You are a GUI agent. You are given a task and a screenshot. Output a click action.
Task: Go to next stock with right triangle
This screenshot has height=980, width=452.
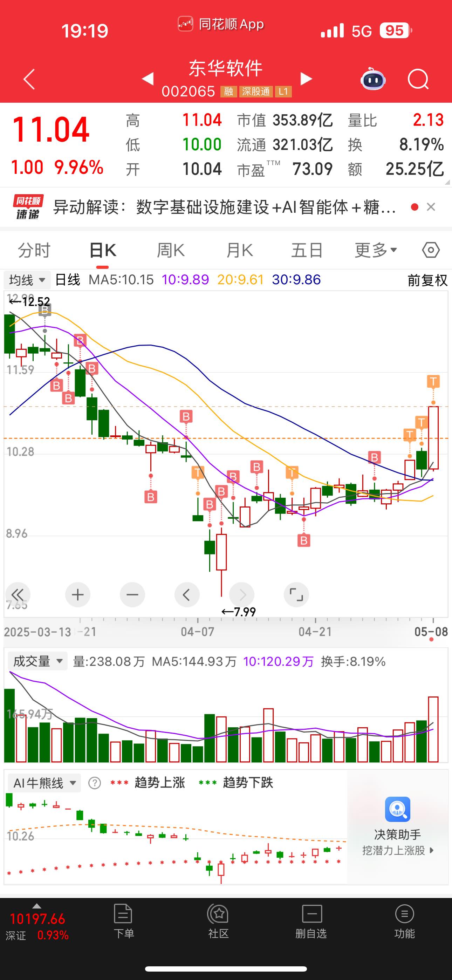coord(306,79)
